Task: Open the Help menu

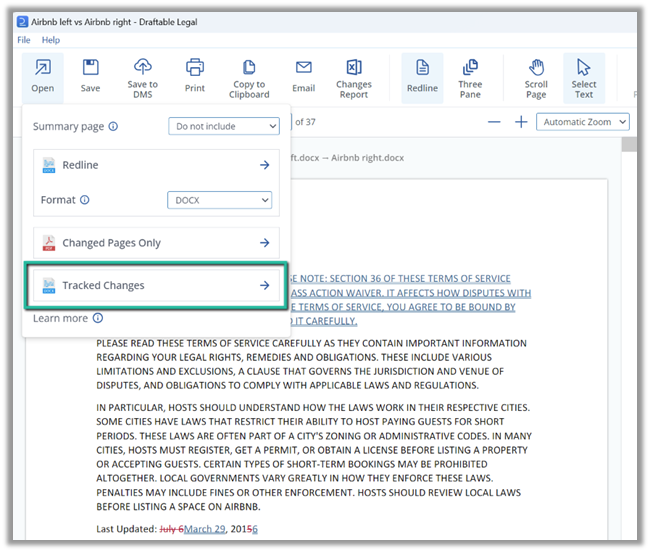Action: point(51,40)
